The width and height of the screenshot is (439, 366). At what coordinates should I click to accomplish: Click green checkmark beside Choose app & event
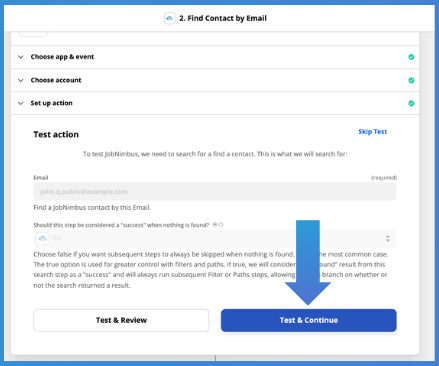[x=411, y=57]
